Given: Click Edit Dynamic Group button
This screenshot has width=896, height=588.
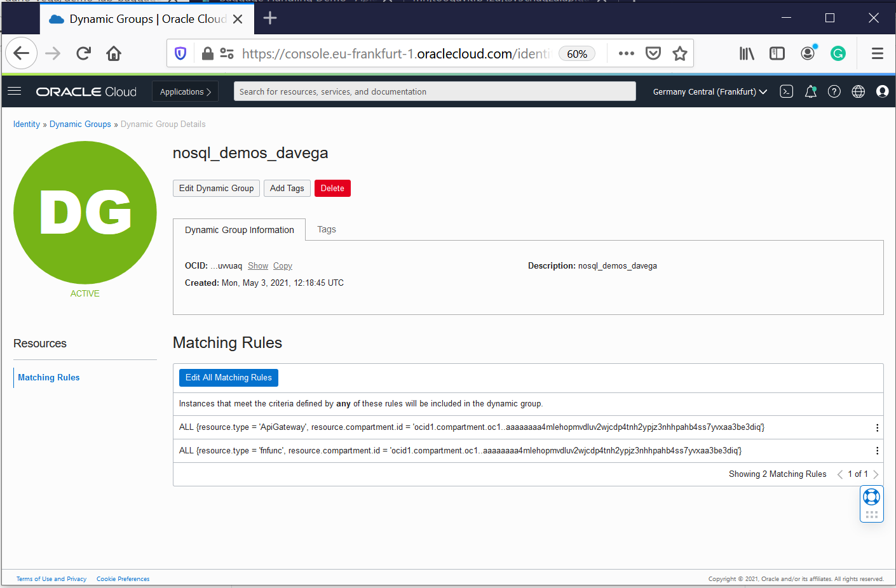Looking at the screenshot, I should pos(216,188).
